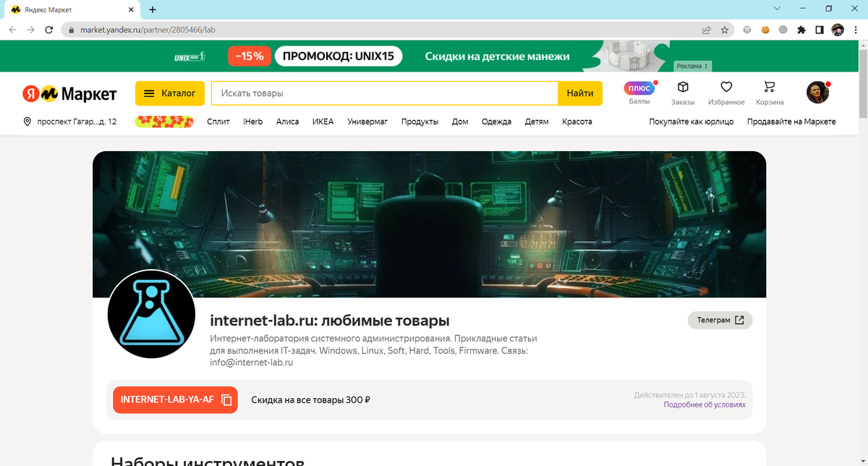The height and width of the screenshot is (466, 868).
Task: Click Подробнее об условиях link
Action: [705, 404]
